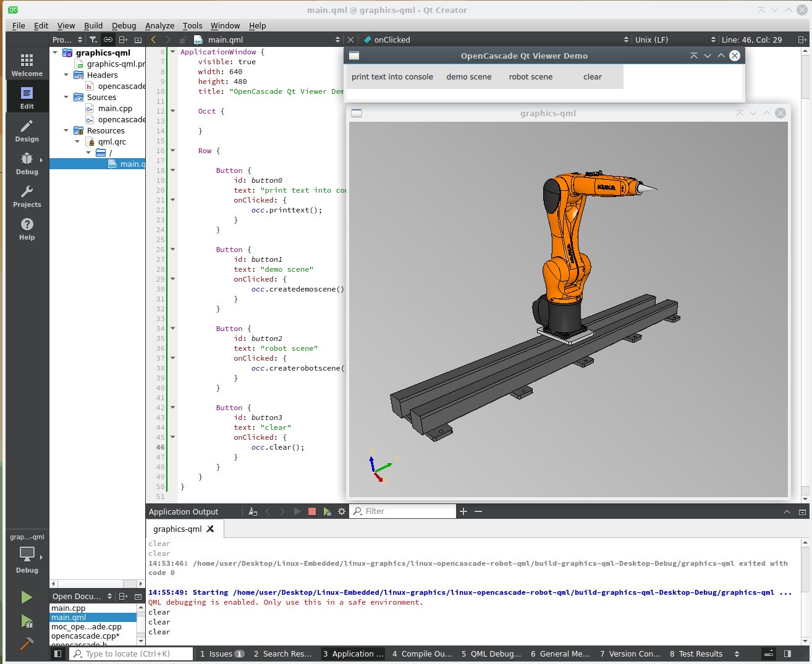Open Help mode
This screenshot has width=812, height=664.
(27, 229)
